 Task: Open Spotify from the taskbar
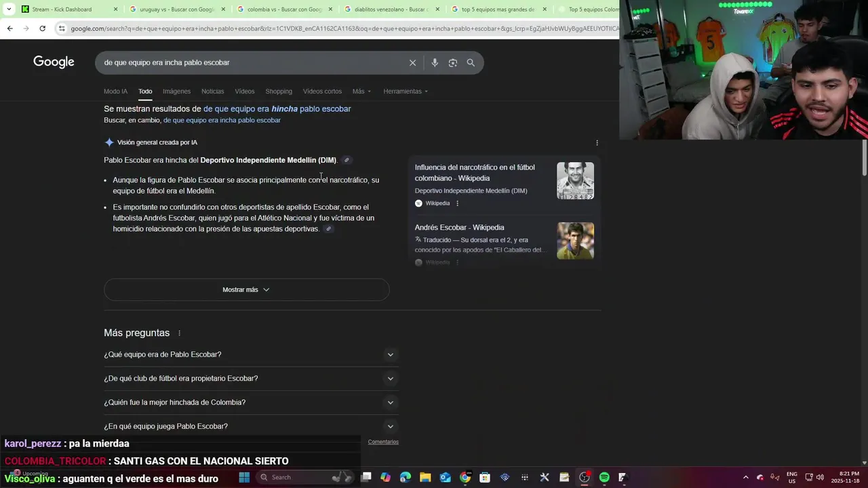point(604,477)
